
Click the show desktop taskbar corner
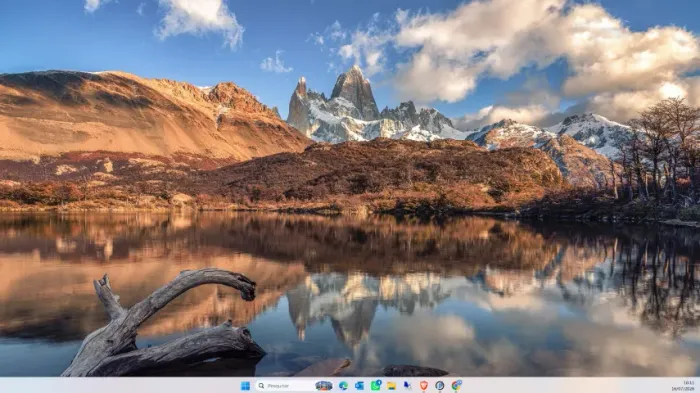(x=698, y=386)
